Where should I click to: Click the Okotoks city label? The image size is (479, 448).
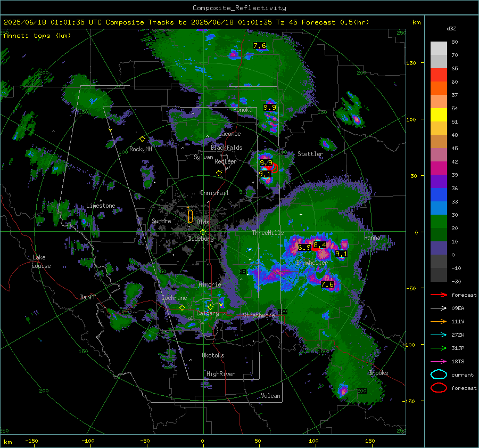[x=213, y=355]
